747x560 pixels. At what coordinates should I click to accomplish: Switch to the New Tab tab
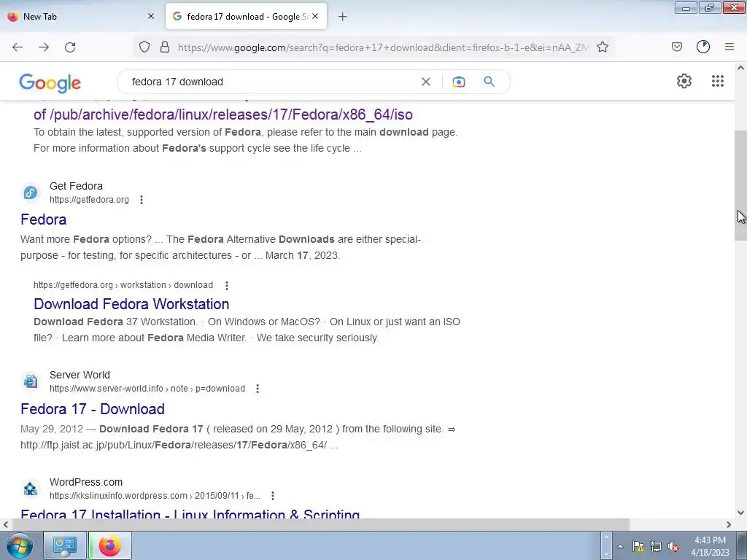point(81,17)
